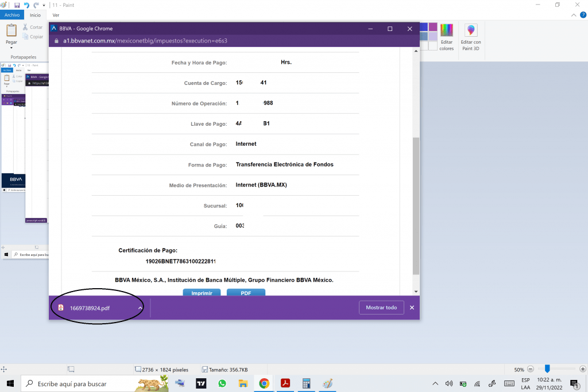Close the Chrome downloads bar
Image resolution: width=588 pixels, height=392 pixels.
coord(412,307)
